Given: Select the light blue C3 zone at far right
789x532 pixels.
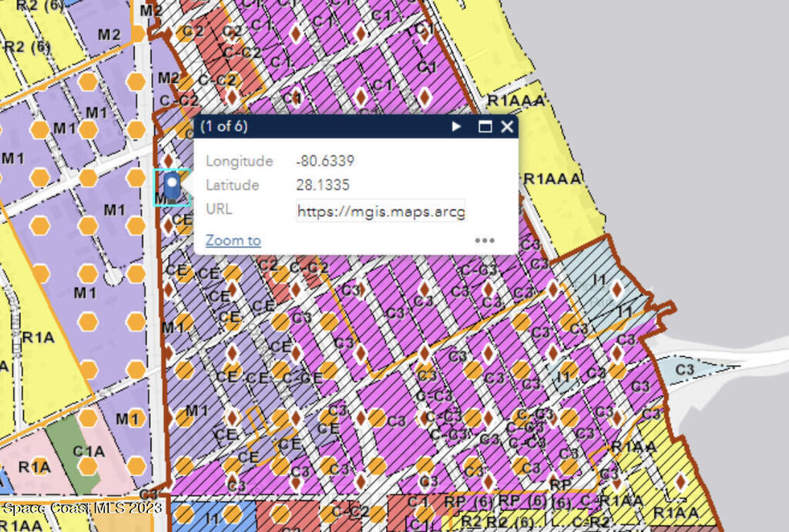Looking at the screenshot, I should tap(684, 370).
